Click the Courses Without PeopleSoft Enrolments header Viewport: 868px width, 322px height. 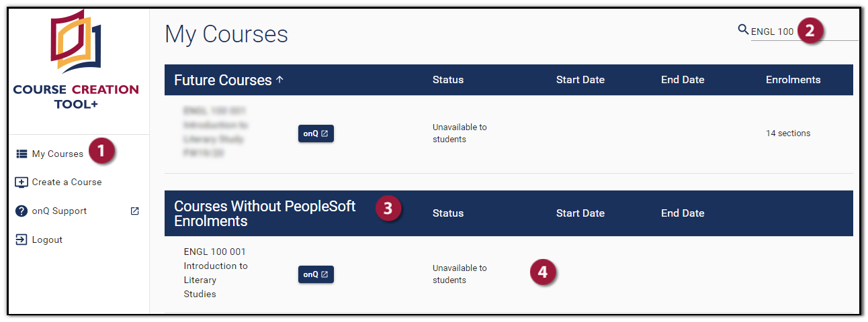coord(265,213)
